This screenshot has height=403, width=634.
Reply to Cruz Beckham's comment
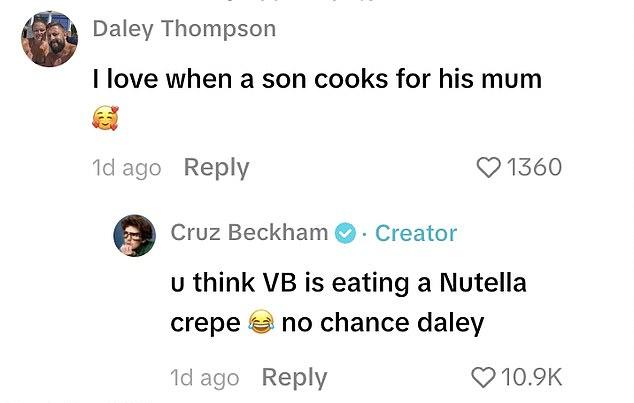tap(294, 377)
